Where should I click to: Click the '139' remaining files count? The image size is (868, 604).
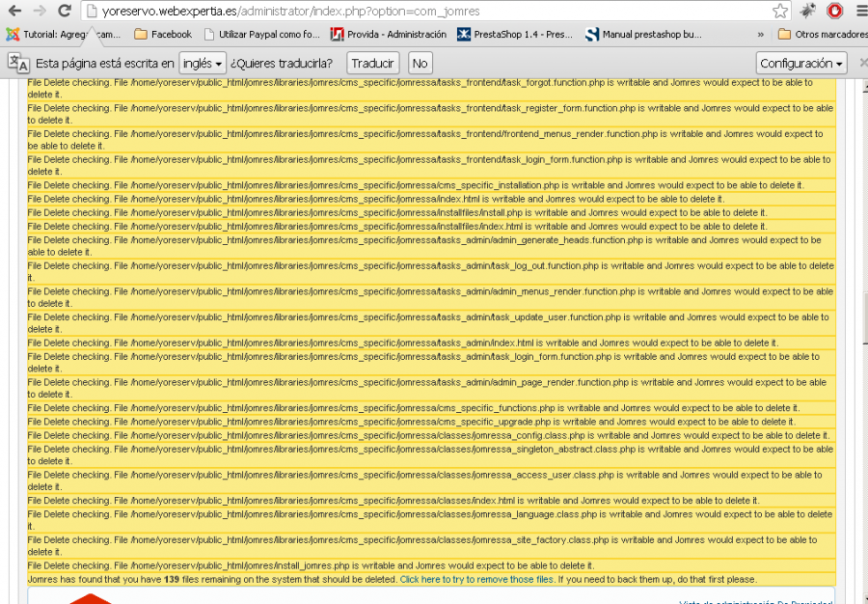click(x=172, y=579)
